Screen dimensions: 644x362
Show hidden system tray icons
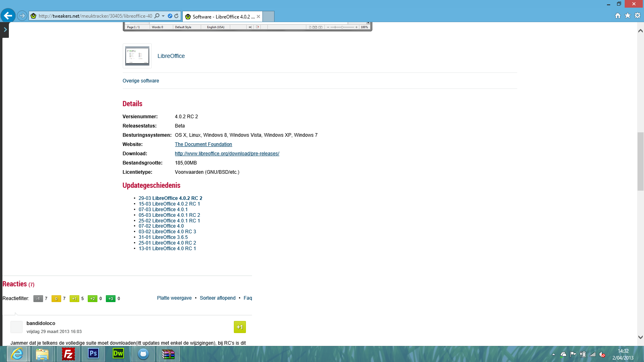(554, 354)
